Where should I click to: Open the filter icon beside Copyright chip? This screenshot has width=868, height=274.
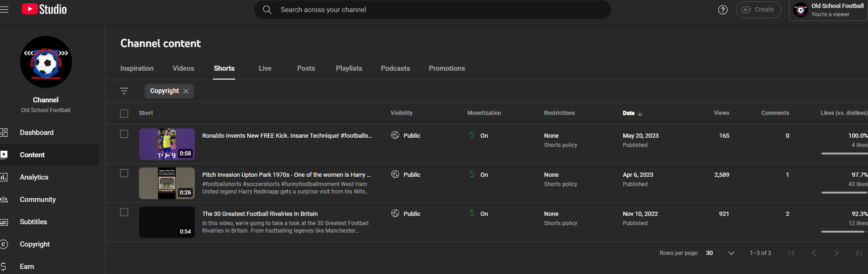pos(124,91)
